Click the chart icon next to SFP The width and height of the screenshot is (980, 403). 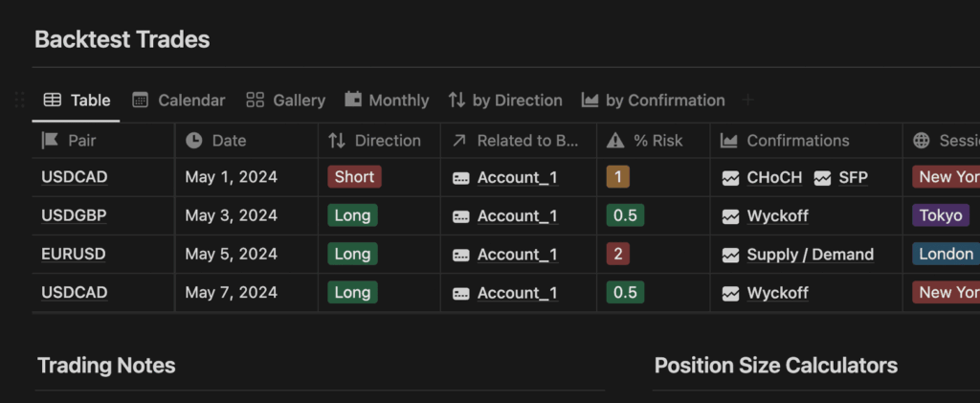pos(822,178)
